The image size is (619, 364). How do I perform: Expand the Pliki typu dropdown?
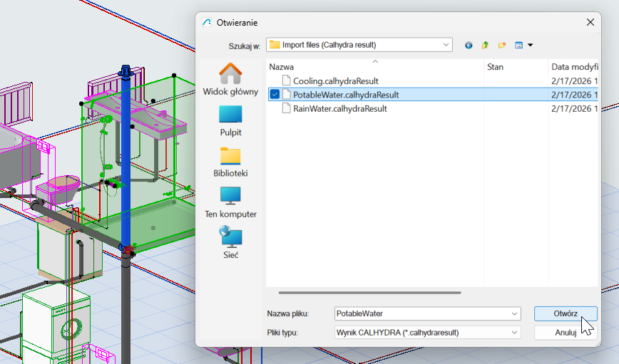tap(514, 333)
